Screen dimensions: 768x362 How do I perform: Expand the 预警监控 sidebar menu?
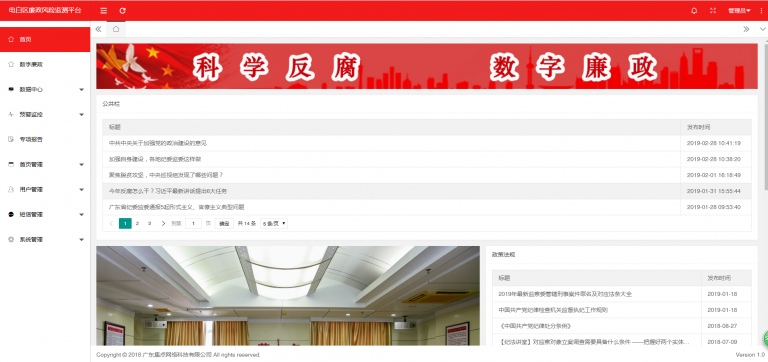[x=45, y=115]
